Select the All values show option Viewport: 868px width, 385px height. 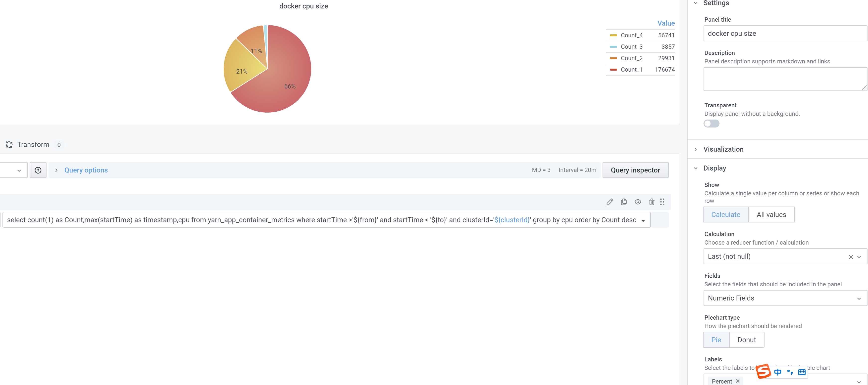(x=772, y=214)
